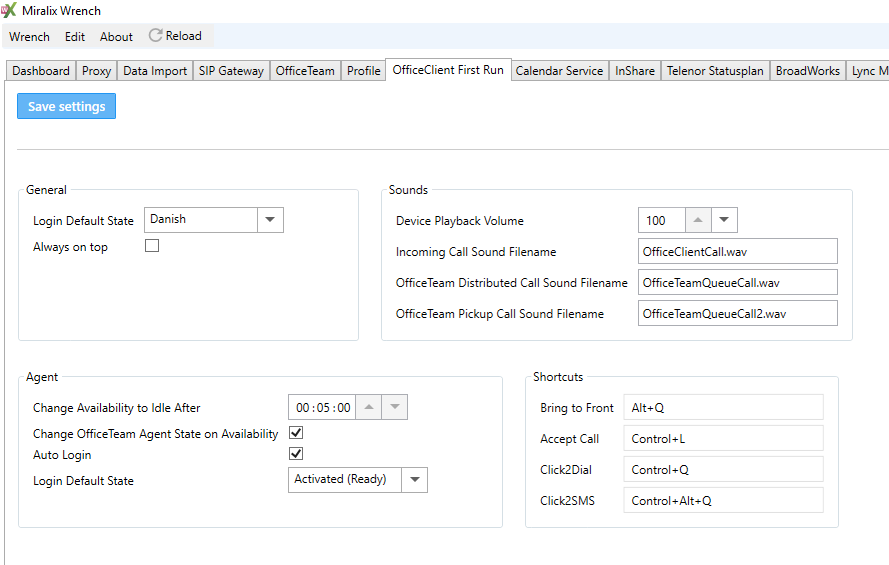Click the Accept Call label
This screenshot has height=565, width=889.
point(569,439)
